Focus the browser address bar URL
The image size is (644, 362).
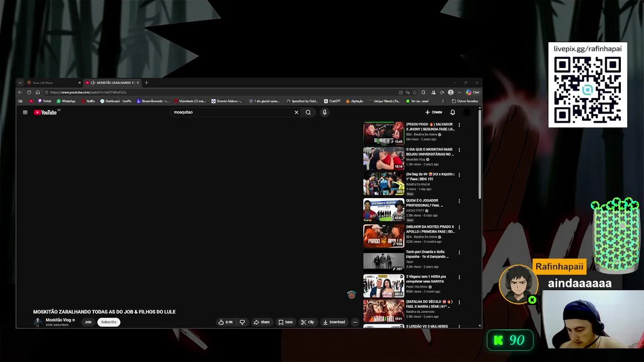click(x=221, y=93)
